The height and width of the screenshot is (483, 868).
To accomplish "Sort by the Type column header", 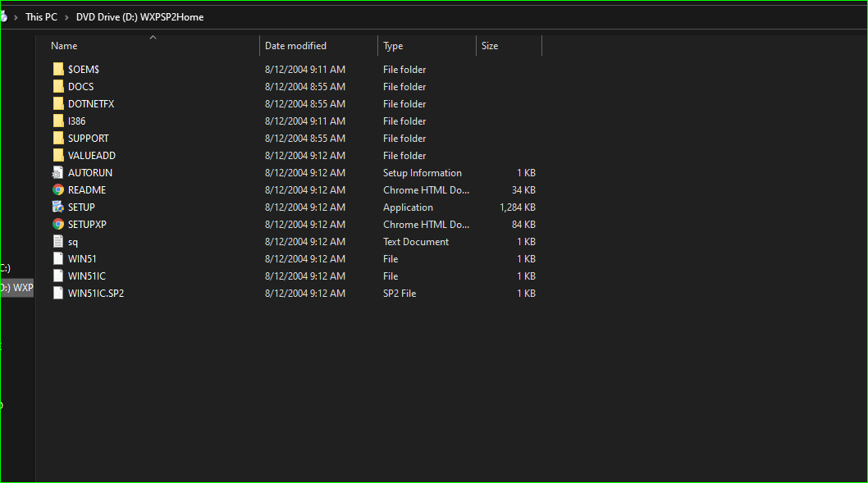I will click(393, 46).
